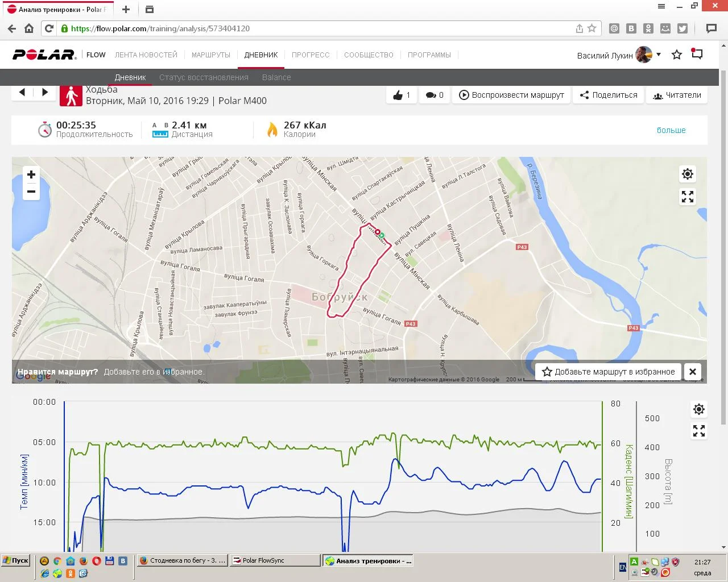Click the Google logo on the map
The image size is (728, 582).
click(34, 376)
